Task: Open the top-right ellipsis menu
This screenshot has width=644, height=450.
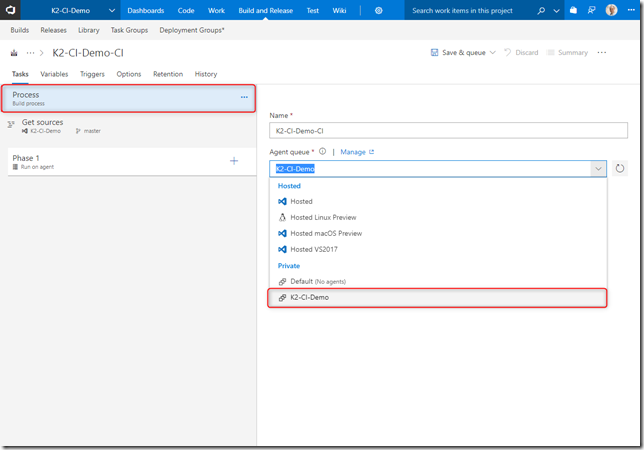Action: pyautogui.click(x=631, y=10)
